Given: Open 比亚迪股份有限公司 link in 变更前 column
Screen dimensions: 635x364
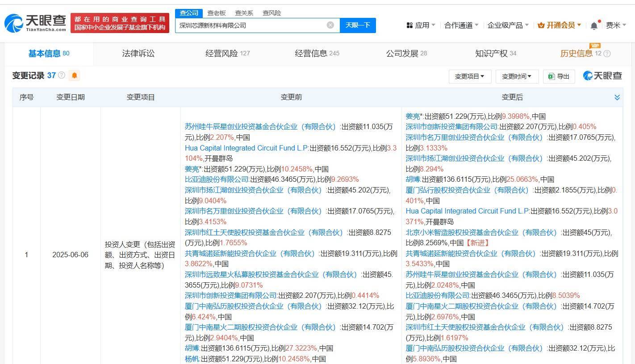Looking at the screenshot, I should click(x=217, y=180).
